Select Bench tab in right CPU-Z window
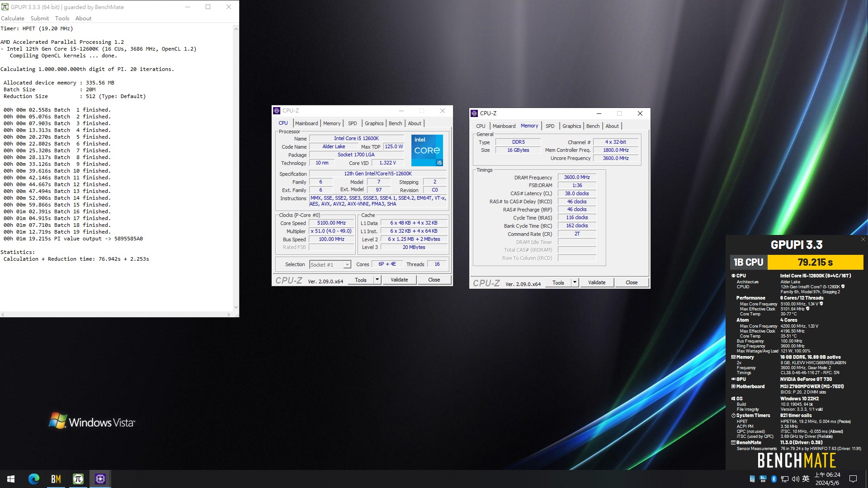This screenshot has height=488, width=868. (x=593, y=126)
